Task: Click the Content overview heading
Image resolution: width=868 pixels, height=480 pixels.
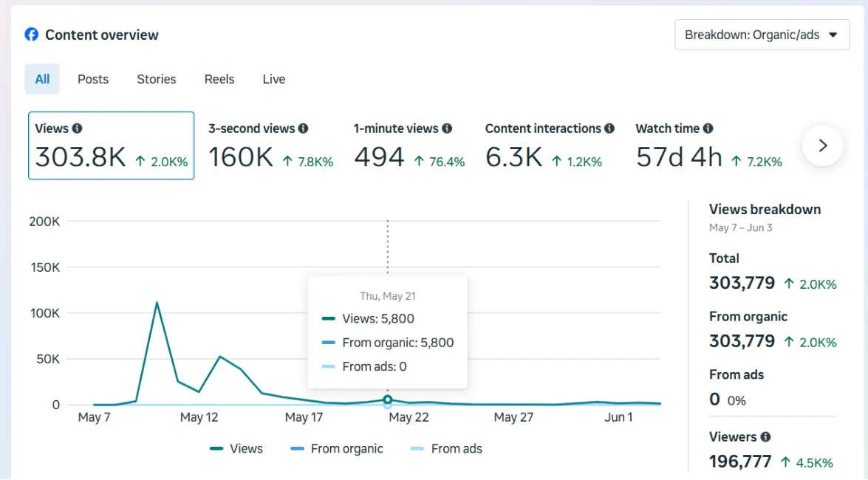Action: 102,35
